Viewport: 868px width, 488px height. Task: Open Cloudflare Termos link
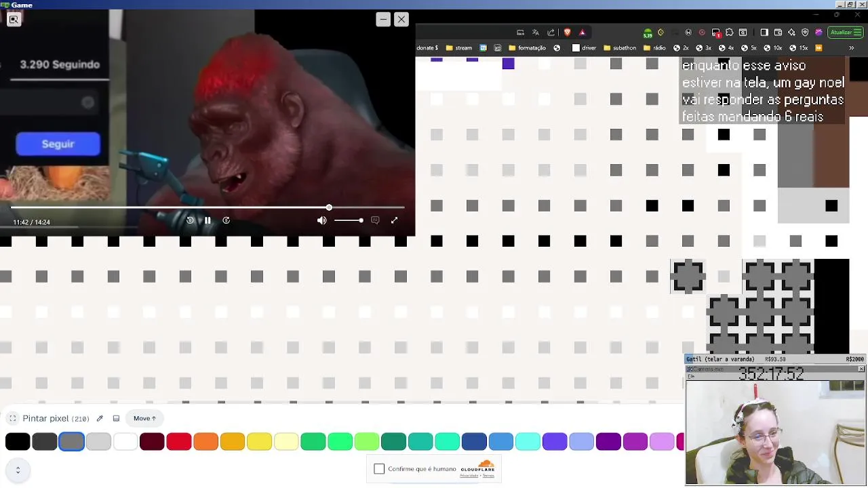488,476
